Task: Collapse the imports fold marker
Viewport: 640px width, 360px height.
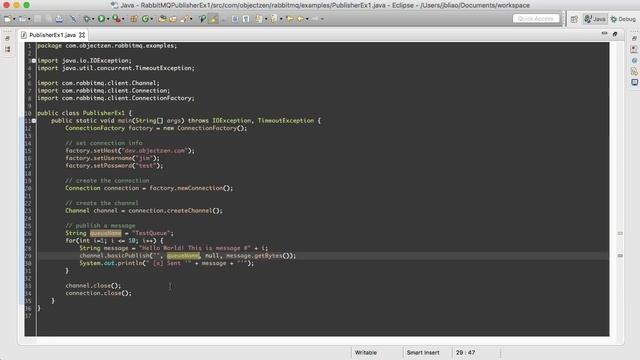Action: [x=34, y=61]
